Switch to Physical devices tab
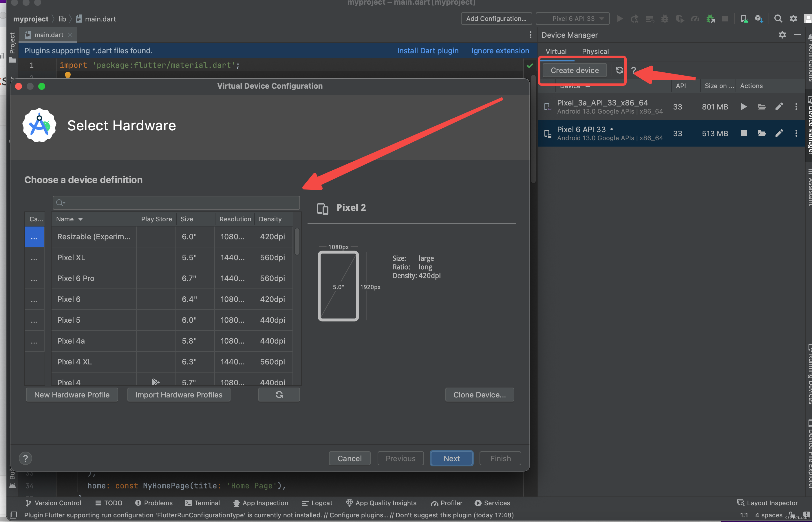812x522 pixels. (x=595, y=52)
